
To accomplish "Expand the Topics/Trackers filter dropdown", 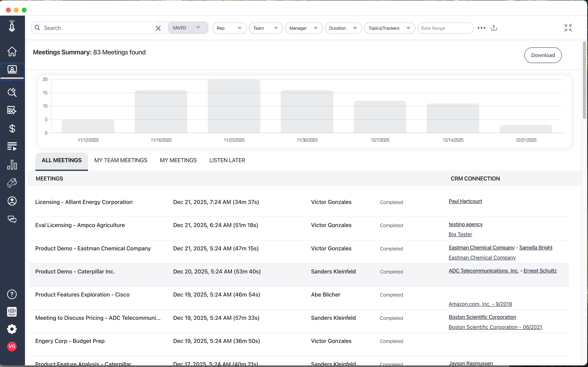I will [390, 28].
